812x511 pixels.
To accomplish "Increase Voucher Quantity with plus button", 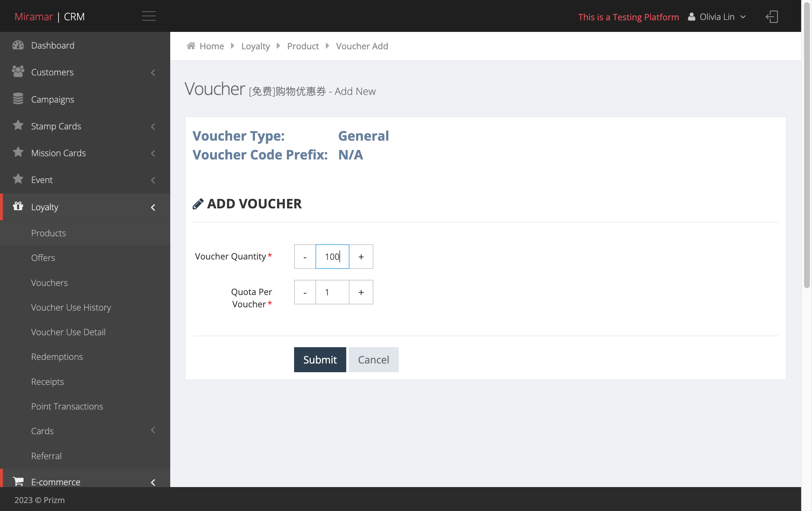I will point(361,257).
